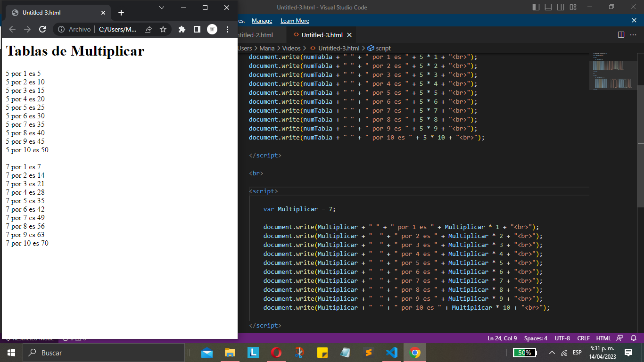Switch ESP keyboard language indicator
The width and height of the screenshot is (644, 362).
[577, 353]
